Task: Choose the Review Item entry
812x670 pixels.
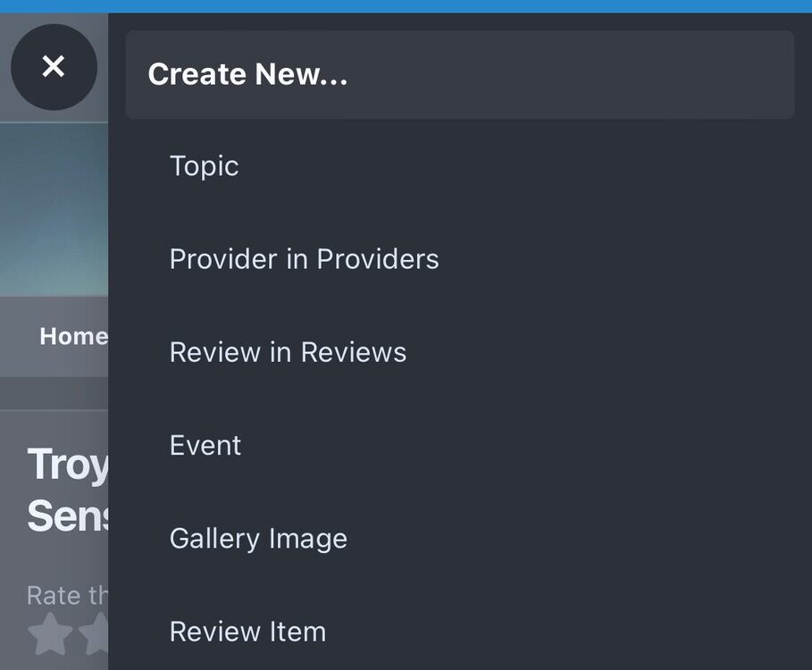Action: pyautogui.click(x=247, y=632)
